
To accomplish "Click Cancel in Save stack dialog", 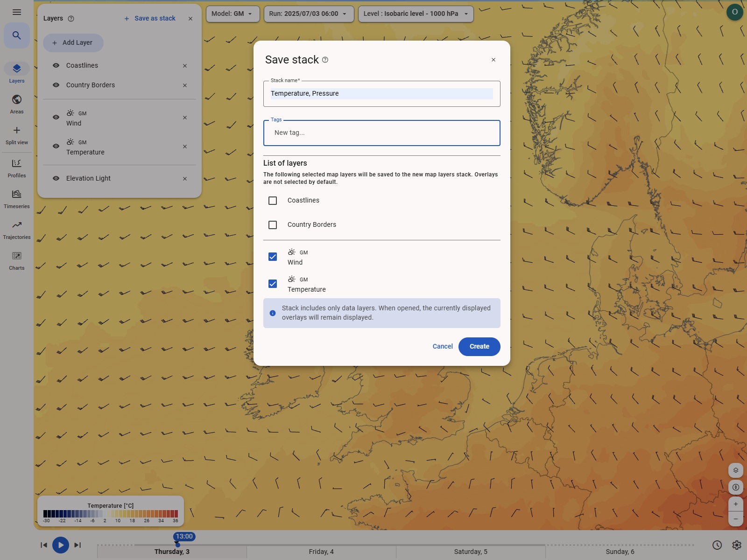I will [443, 346].
